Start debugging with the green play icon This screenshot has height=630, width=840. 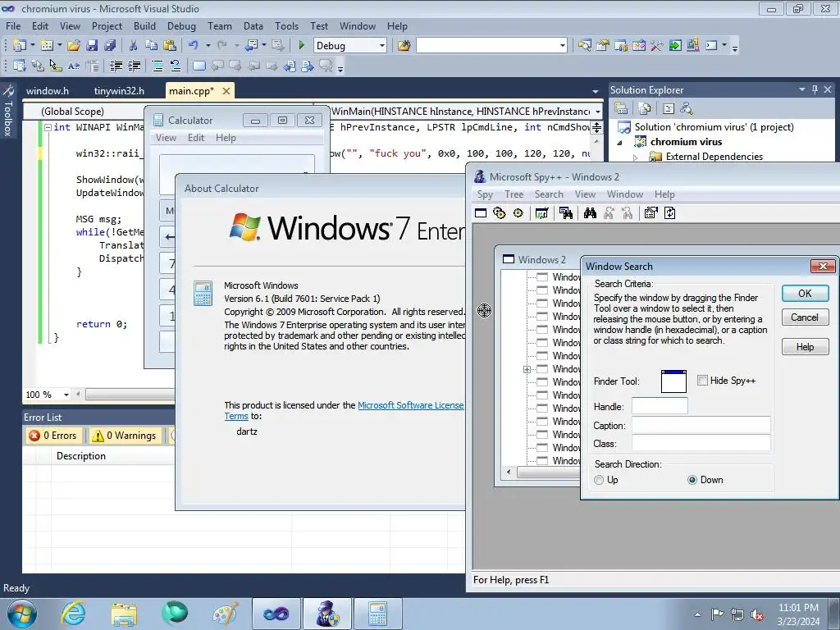coord(301,46)
